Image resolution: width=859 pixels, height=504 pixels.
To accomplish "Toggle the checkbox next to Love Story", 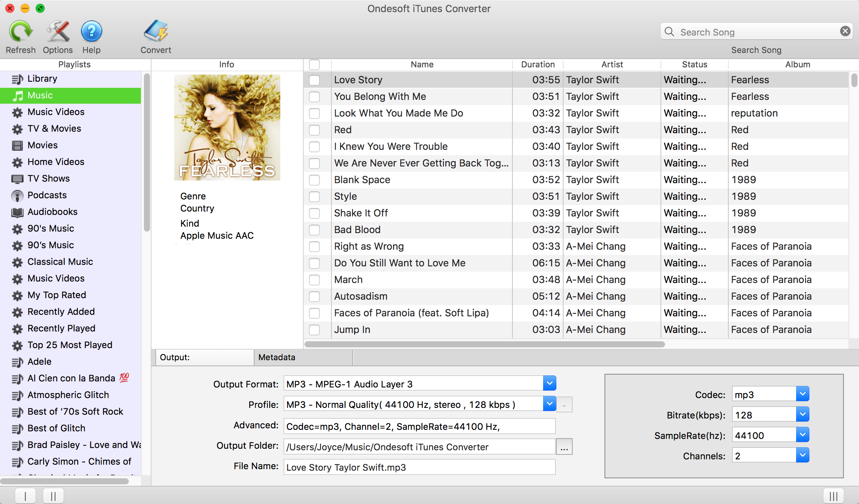I will point(314,79).
